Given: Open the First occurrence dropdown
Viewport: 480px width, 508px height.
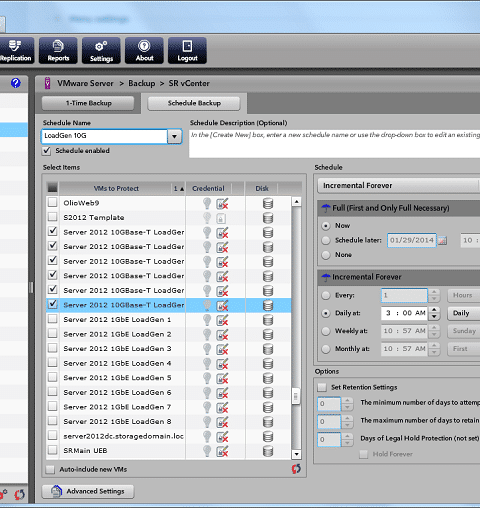Looking at the screenshot, I should tap(464, 349).
